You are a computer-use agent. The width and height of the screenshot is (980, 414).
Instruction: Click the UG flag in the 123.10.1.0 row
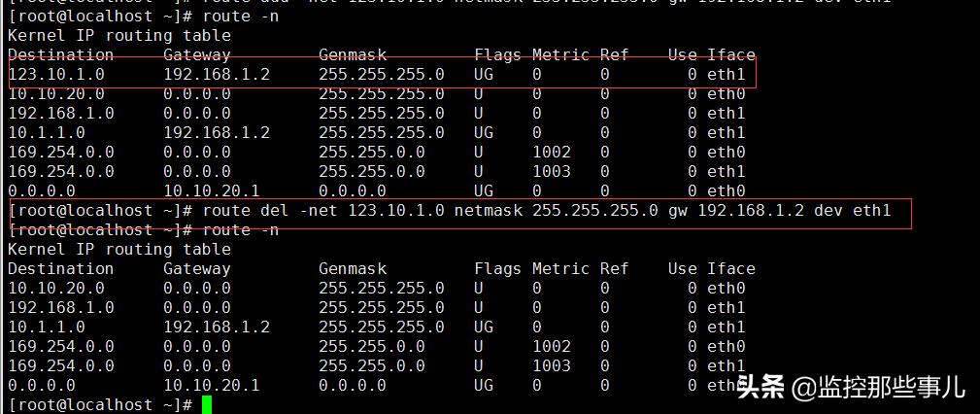tap(484, 75)
